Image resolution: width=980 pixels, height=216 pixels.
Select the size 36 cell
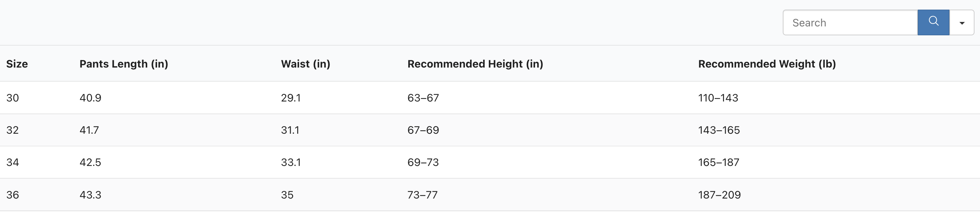[x=13, y=195]
